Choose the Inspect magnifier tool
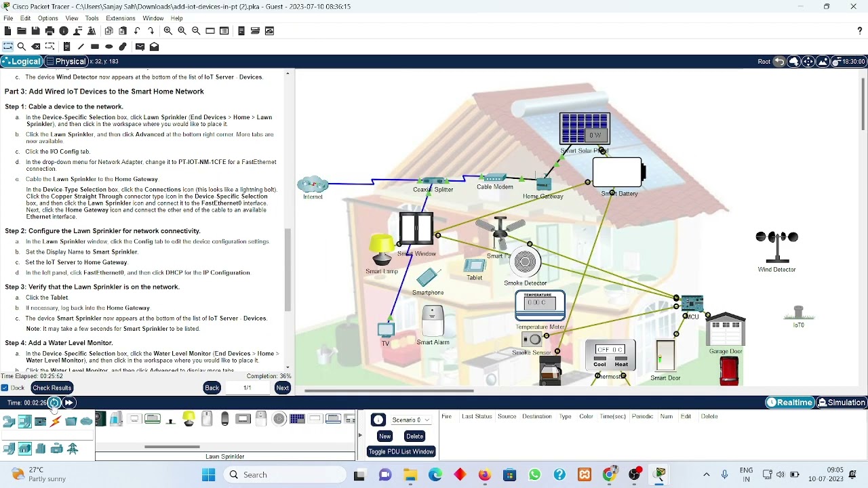This screenshot has height=488, width=868. [x=22, y=47]
